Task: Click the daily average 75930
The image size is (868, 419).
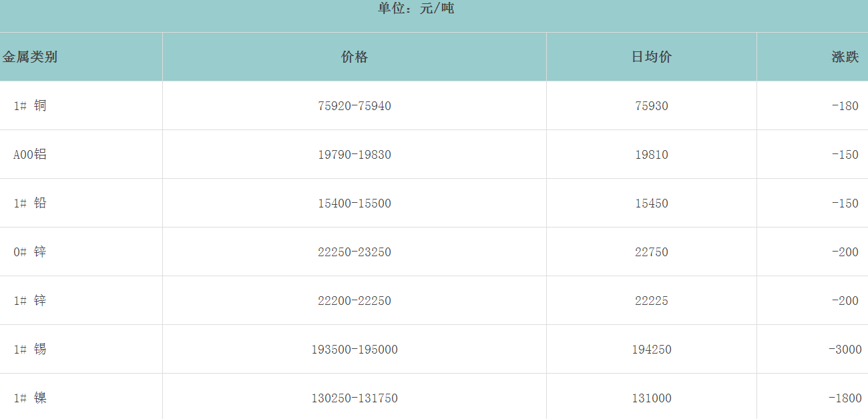Action: pyautogui.click(x=652, y=105)
